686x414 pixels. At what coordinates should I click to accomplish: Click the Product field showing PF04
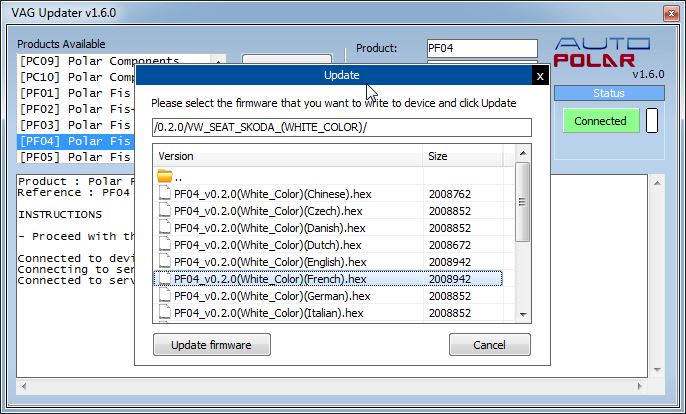pyautogui.click(x=482, y=48)
